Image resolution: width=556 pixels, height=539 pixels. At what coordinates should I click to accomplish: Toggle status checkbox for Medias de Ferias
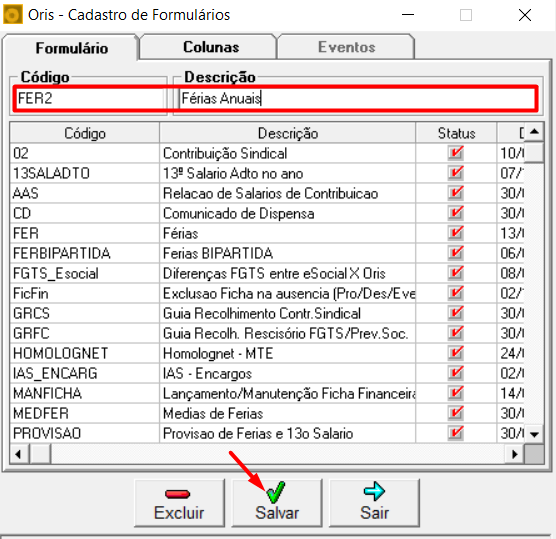pos(456,413)
